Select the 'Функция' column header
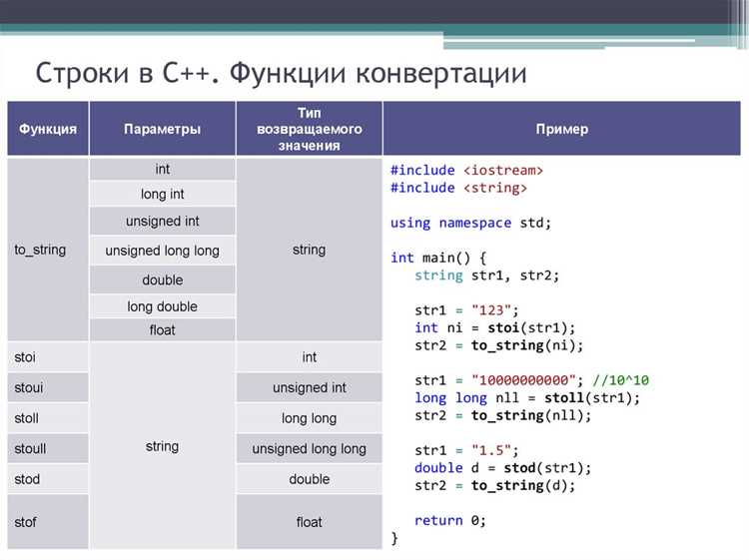Image resolution: width=749 pixels, height=560 pixels. [x=48, y=129]
